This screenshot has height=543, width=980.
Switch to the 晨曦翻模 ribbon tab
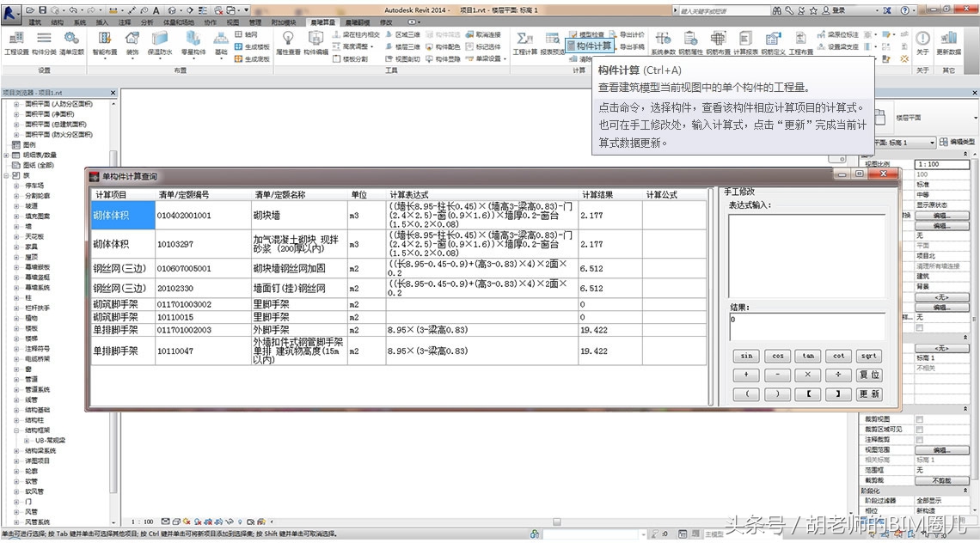coord(357,23)
